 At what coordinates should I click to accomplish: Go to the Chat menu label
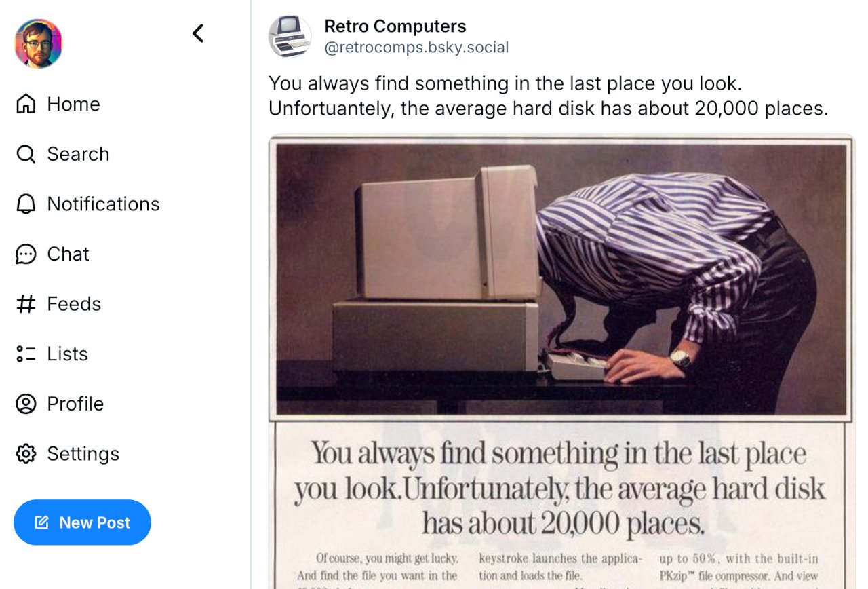point(68,254)
